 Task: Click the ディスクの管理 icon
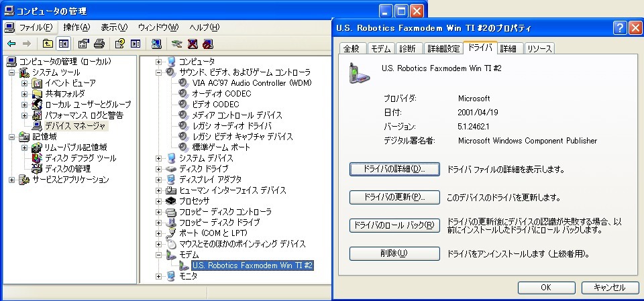tap(37, 169)
